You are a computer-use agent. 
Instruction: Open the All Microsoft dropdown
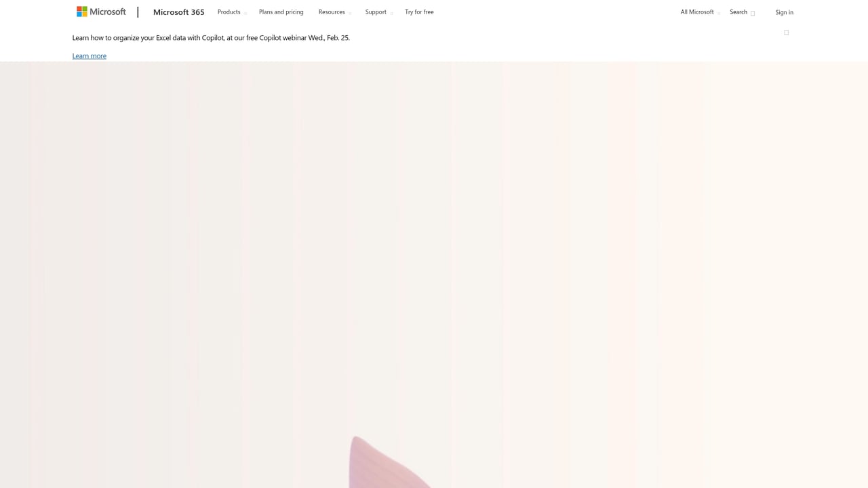pos(696,12)
